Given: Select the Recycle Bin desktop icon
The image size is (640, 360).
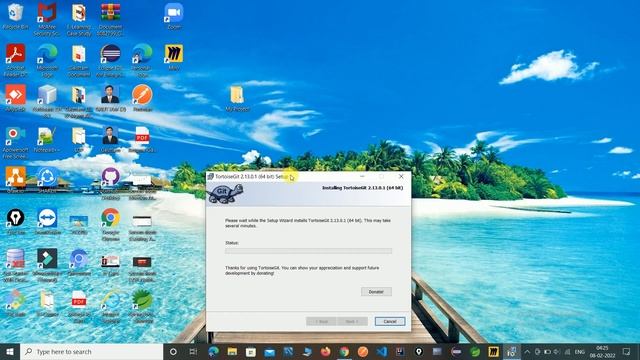Looking at the screenshot, I should [15, 16].
